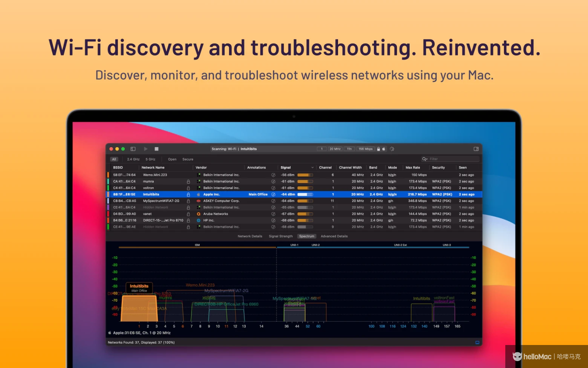The height and width of the screenshot is (368, 588).
Task: Click annotation icon in DIRECT-15 Jet Pro 8710 row
Action: point(273,220)
